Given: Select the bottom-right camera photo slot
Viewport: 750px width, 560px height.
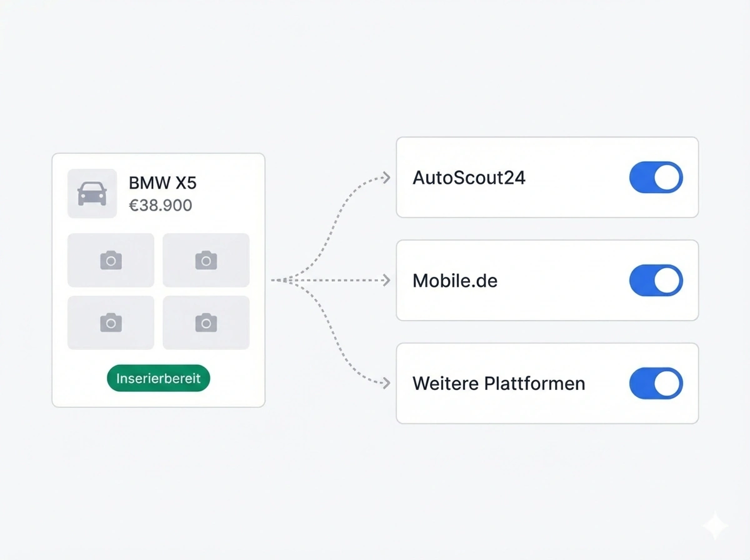Looking at the screenshot, I should click(206, 322).
